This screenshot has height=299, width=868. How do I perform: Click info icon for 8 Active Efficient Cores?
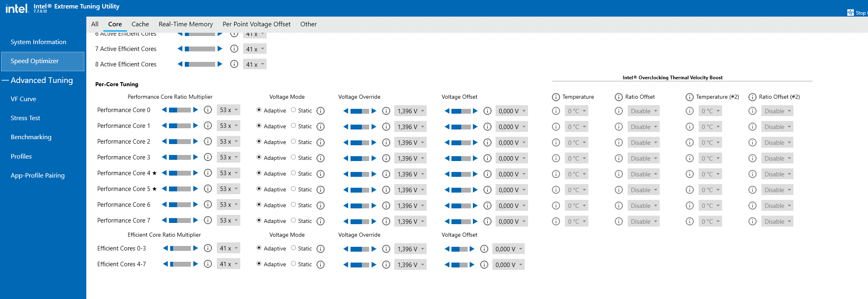tap(234, 64)
